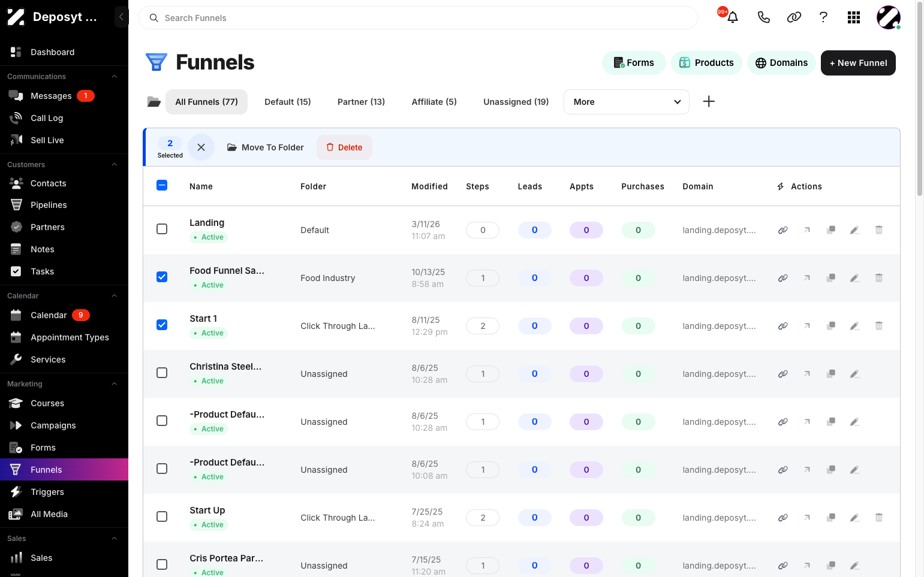
Task: Open Sell Live in sidebar
Action: click(x=64, y=140)
